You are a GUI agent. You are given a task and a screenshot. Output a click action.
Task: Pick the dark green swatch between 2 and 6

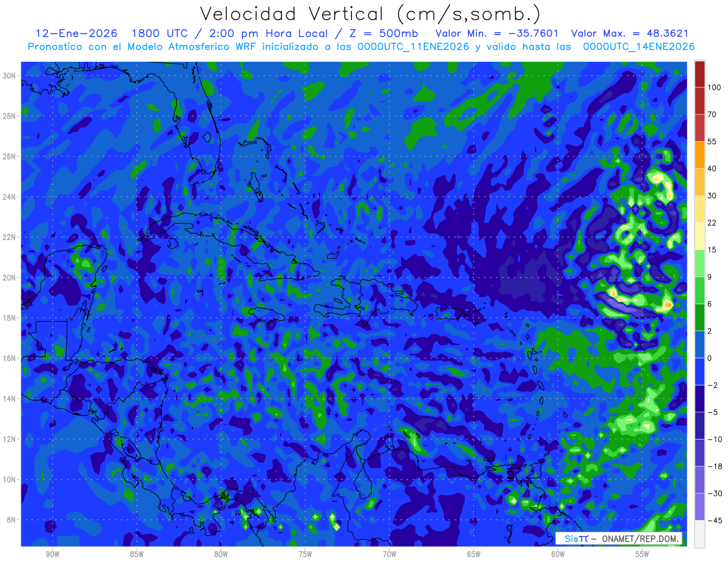click(x=699, y=317)
